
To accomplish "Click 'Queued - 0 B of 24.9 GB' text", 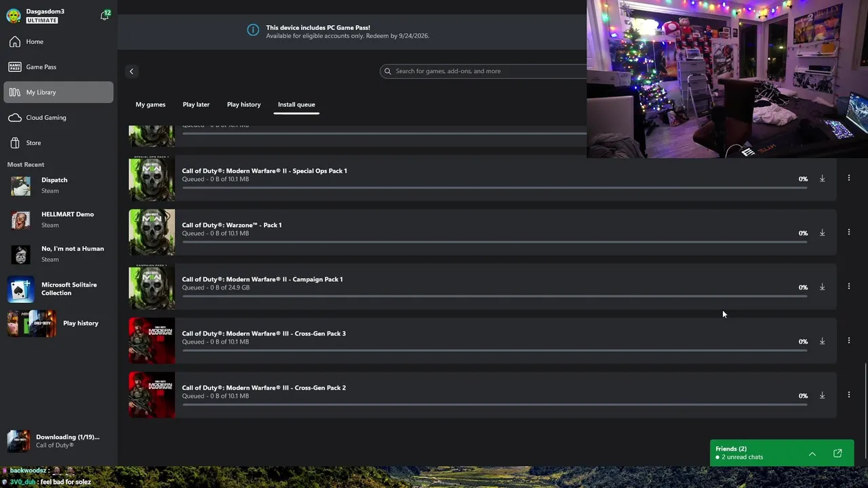I will (216, 287).
